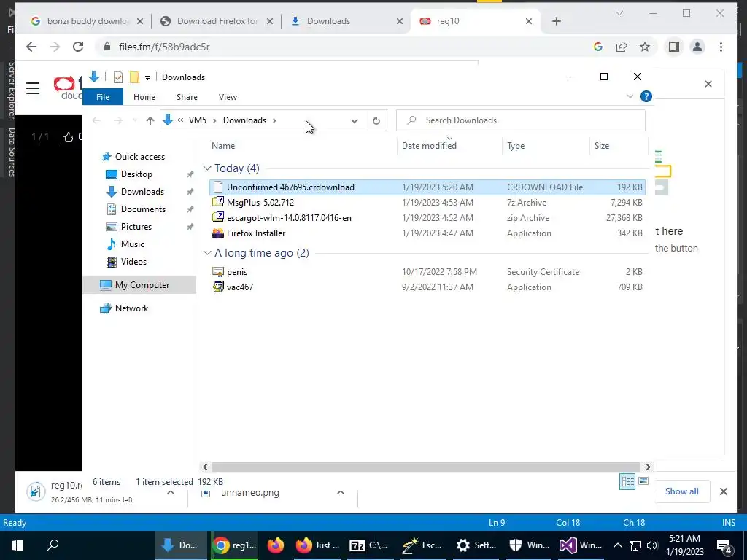
Task: Bookmark this page with the star icon
Action: coord(645,47)
